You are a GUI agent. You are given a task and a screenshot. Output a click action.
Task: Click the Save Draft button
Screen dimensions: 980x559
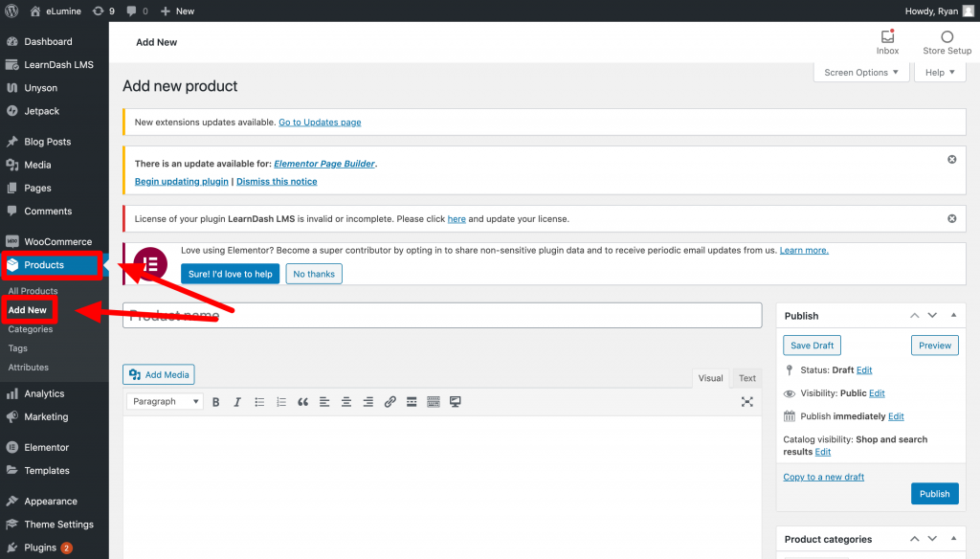(x=812, y=346)
